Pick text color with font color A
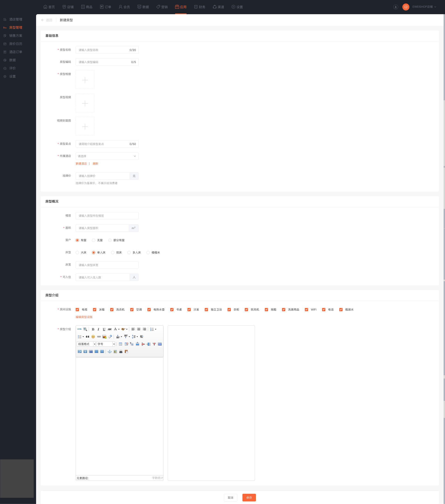Screen dimensions: 445x504 click(x=115, y=329)
